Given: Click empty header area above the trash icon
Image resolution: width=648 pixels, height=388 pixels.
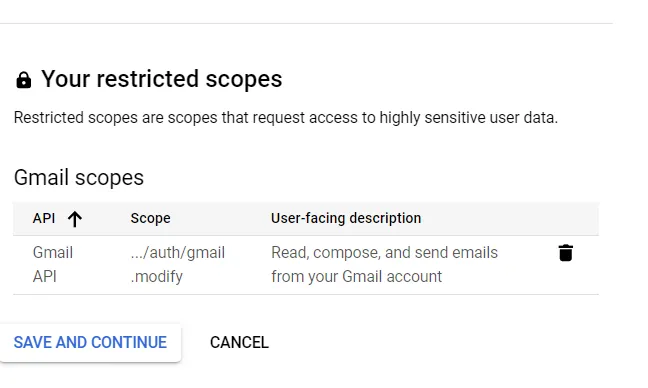Looking at the screenshot, I should 565,219.
